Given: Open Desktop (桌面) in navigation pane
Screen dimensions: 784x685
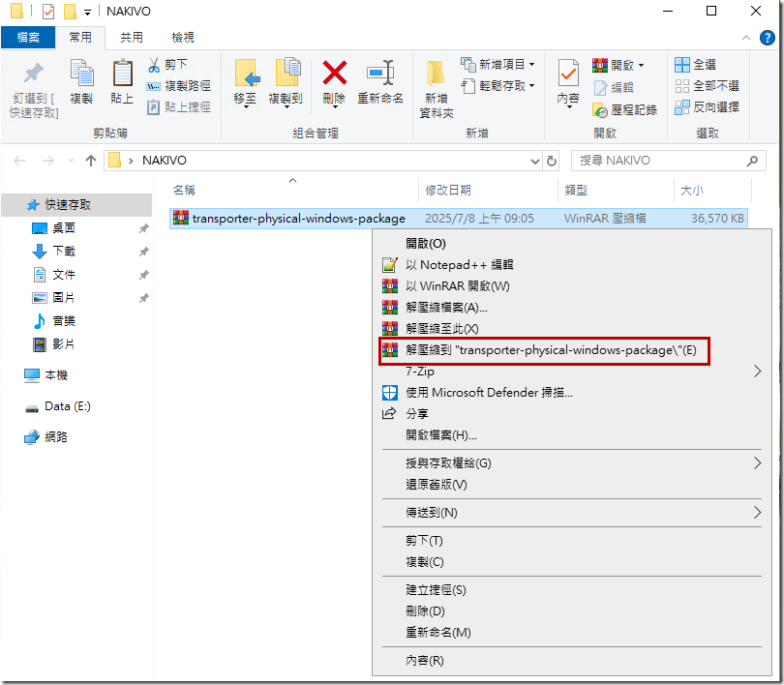Looking at the screenshot, I should coord(64,228).
